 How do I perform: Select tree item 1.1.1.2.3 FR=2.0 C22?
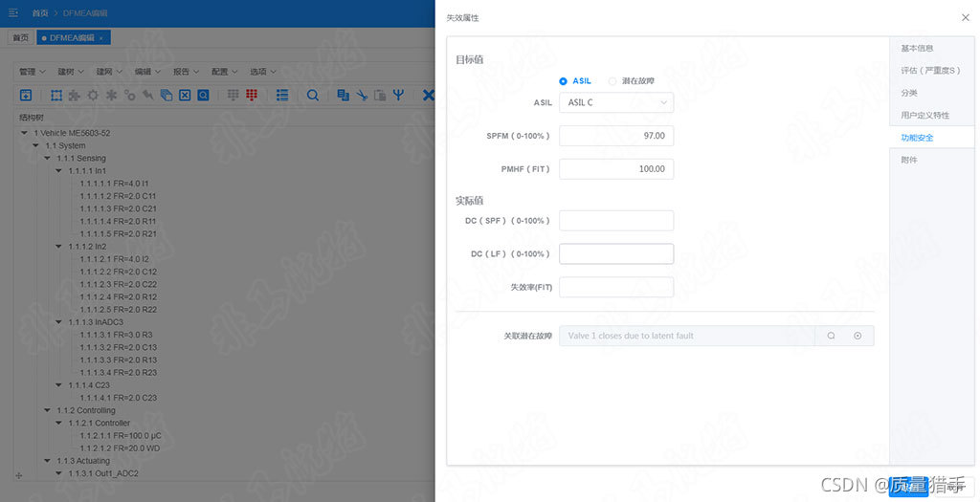[118, 284]
